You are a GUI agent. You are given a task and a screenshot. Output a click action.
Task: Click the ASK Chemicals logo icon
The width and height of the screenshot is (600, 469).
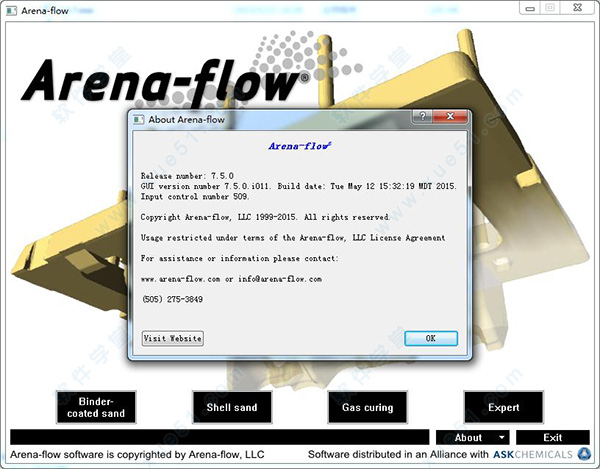tap(584, 454)
